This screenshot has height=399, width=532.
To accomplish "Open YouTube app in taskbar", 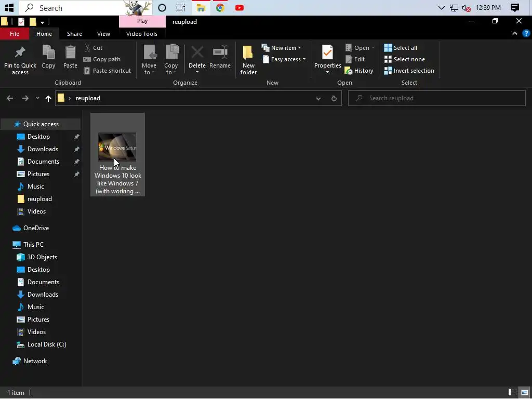I will [x=239, y=7].
